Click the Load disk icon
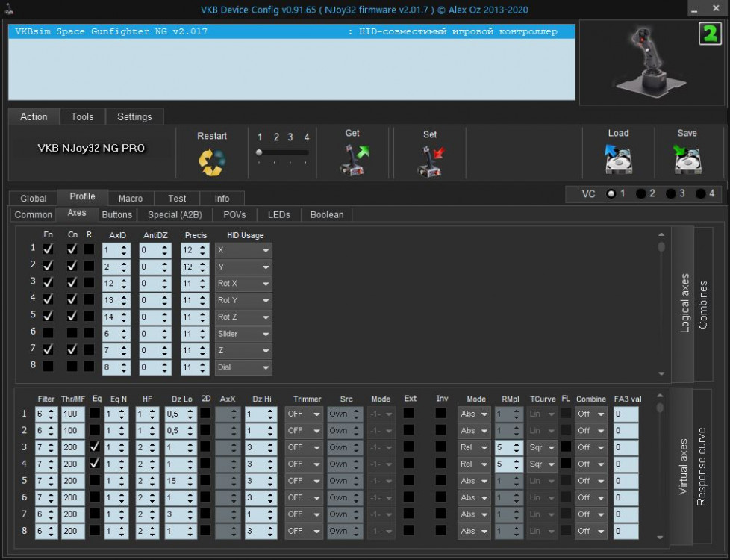The height and width of the screenshot is (560, 730). 618,159
